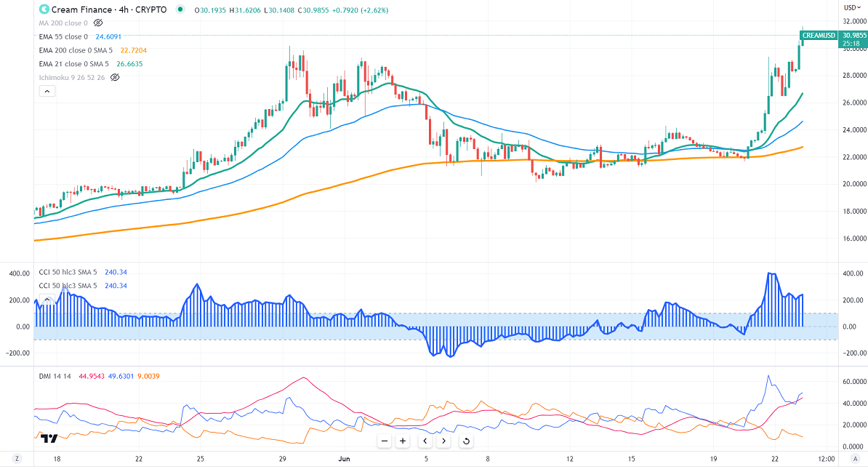Select the MA 200 close 0 legend label
Image resolution: width=868 pixels, height=469 pixels.
click(63, 23)
